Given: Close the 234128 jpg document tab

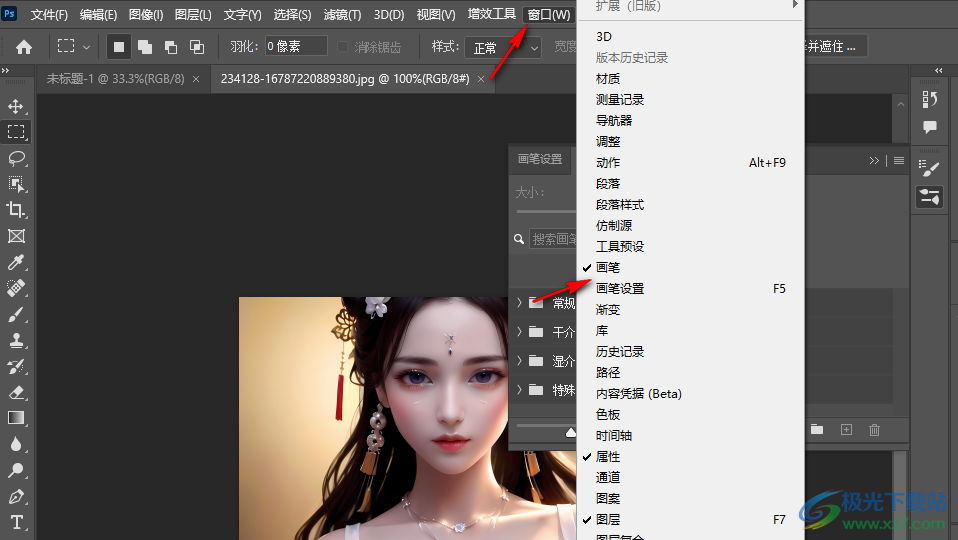Looking at the screenshot, I should pyautogui.click(x=481, y=79).
